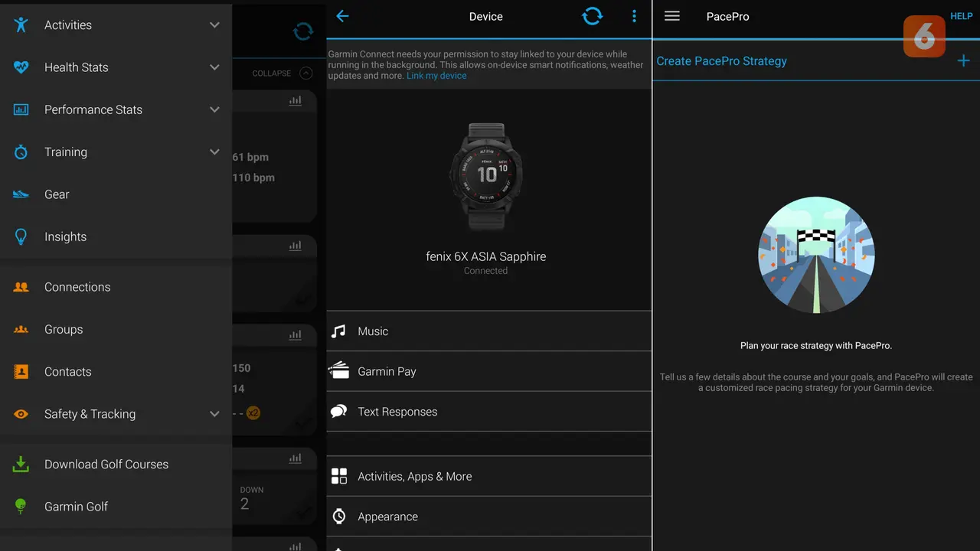Open the Activities figure icon
This screenshot has height=551, width=980.
[x=21, y=24]
